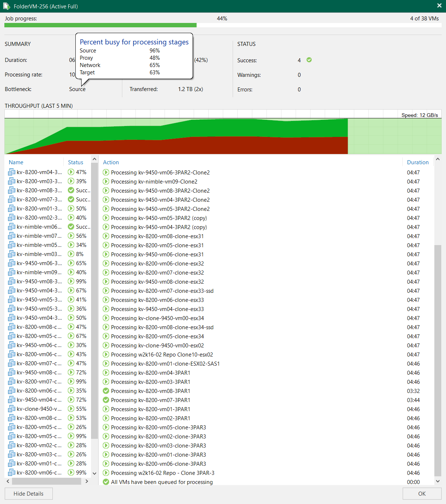Click success icon for kv-8200-vm07-3 status
The height and width of the screenshot is (504, 446).
pyautogui.click(x=71, y=200)
